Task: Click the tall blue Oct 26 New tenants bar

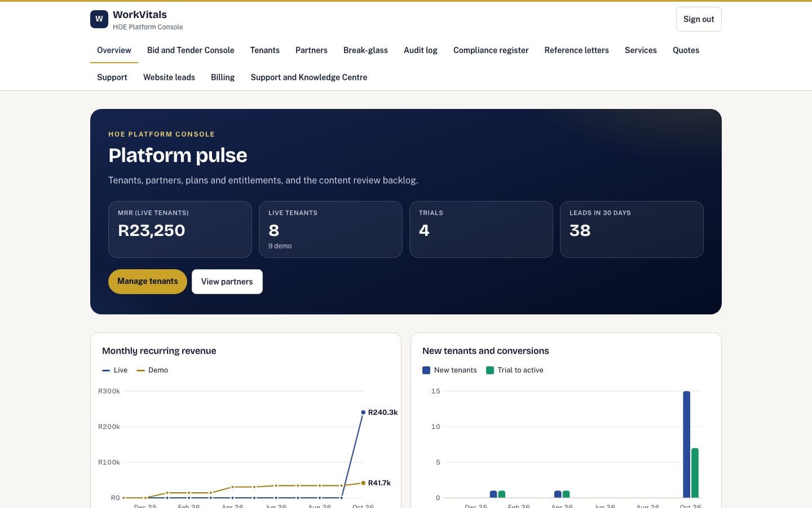Action: 686,444
